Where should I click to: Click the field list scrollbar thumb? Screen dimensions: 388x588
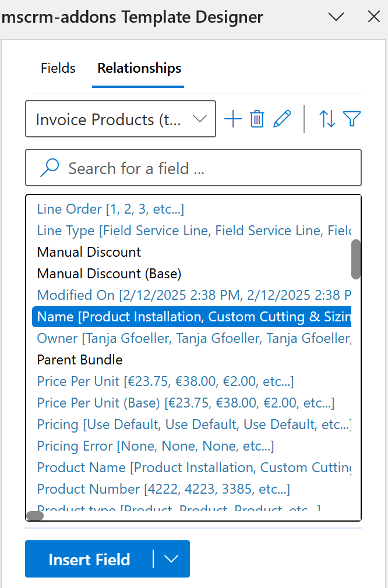click(357, 259)
